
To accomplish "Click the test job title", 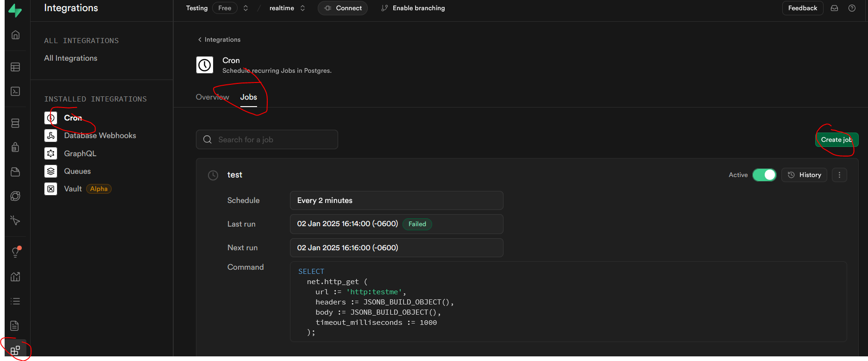I will (235, 175).
